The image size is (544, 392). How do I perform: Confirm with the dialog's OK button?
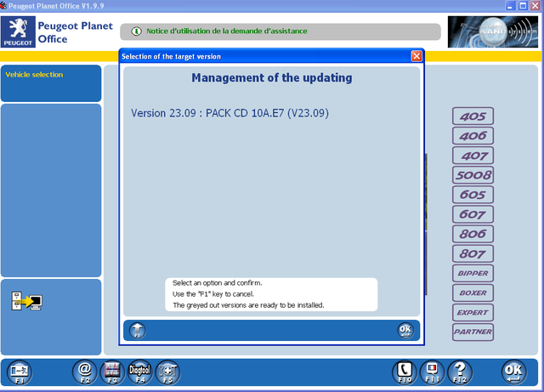[405, 331]
